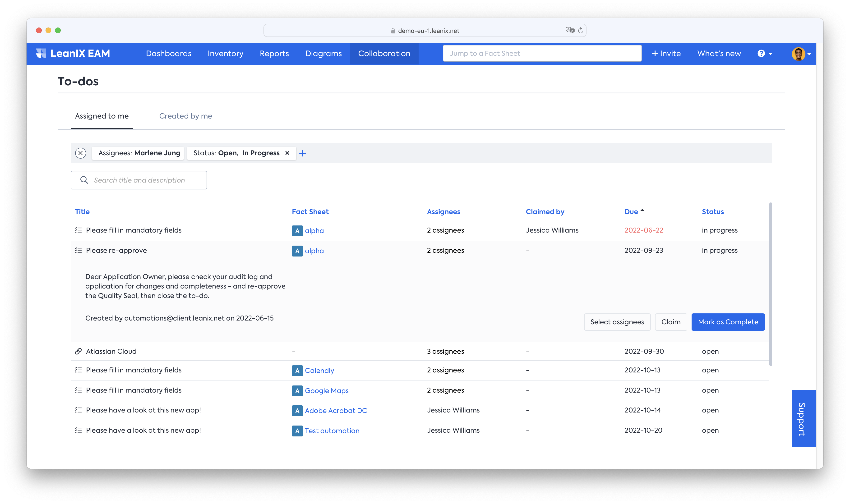Open the Assignees: Marlene Jung filter
The width and height of the screenshot is (850, 504).
point(139,153)
